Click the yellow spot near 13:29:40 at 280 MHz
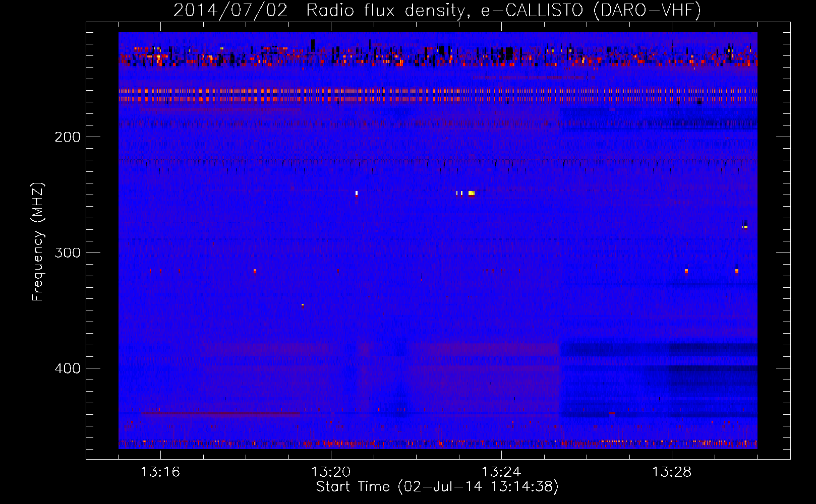Screen dimensions: 816x504 pyautogui.click(x=745, y=227)
